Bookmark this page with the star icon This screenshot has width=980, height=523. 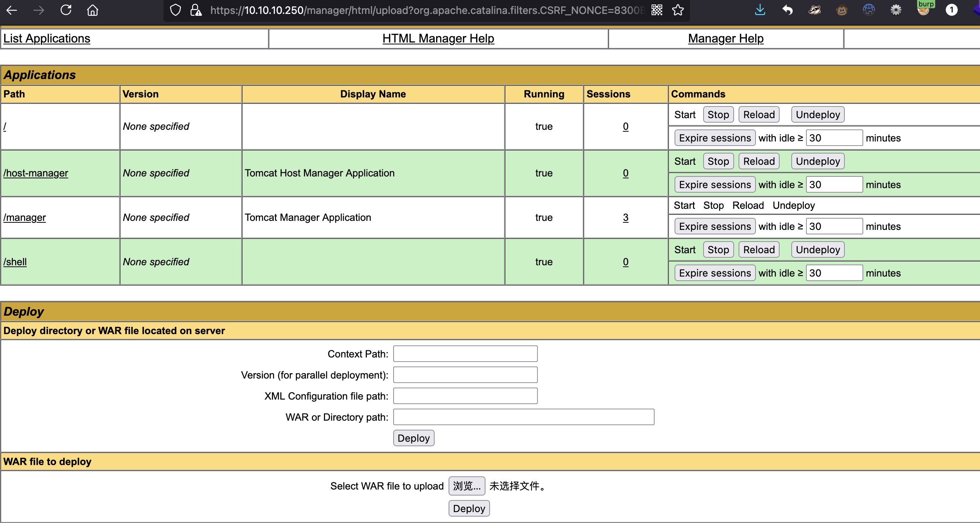click(678, 10)
